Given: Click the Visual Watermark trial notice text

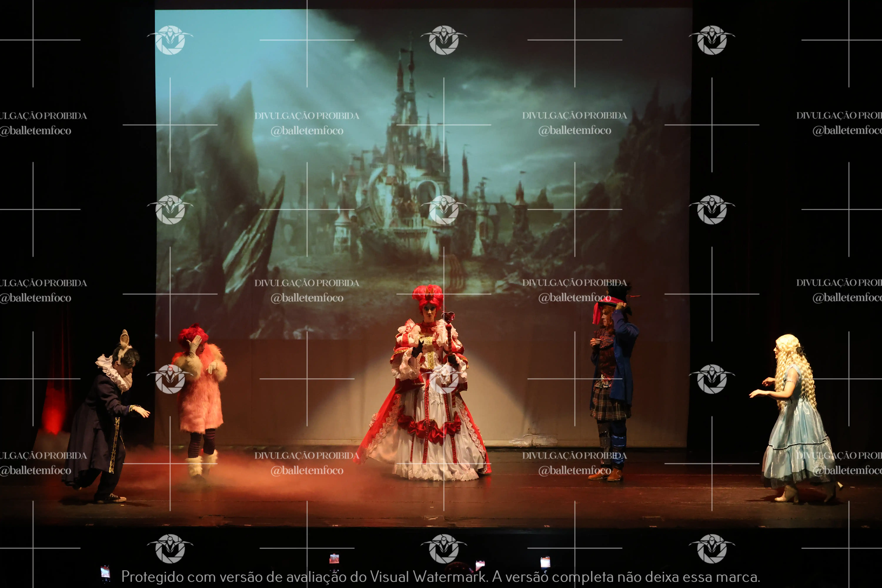Looking at the screenshot, I should [x=441, y=577].
